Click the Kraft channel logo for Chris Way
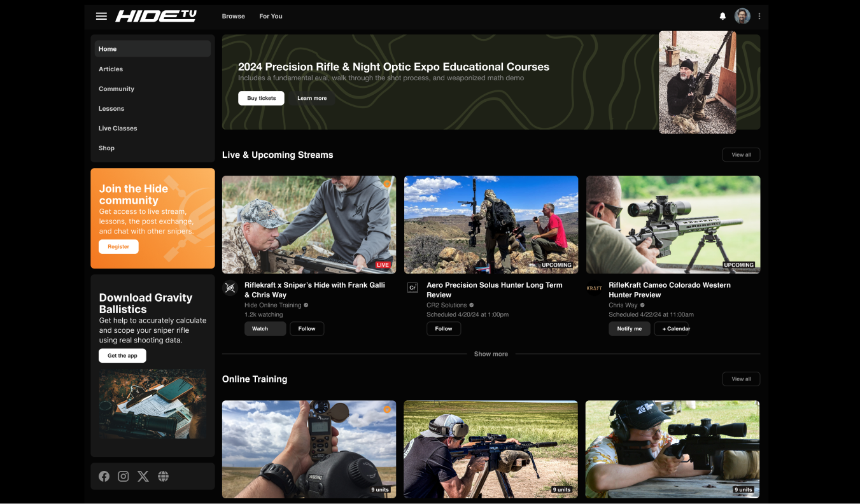The height and width of the screenshot is (504, 860). tap(594, 288)
